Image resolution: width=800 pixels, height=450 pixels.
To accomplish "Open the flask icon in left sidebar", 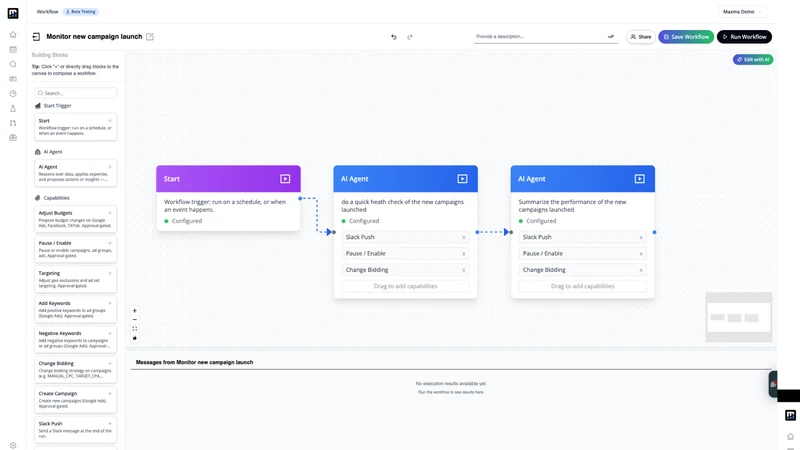I will point(13,108).
